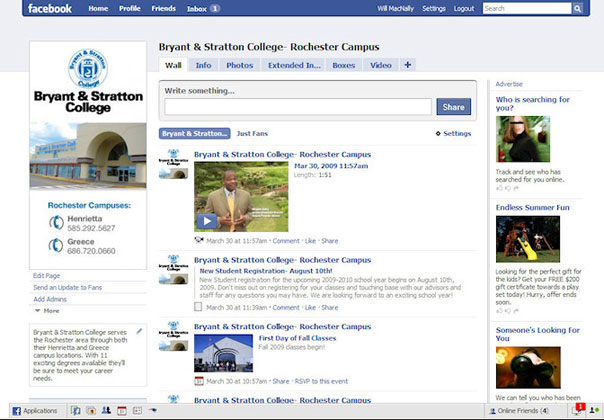Click the events calendar icon in bottom bar
The height and width of the screenshot is (420, 604).
click(x=122, y=411)
